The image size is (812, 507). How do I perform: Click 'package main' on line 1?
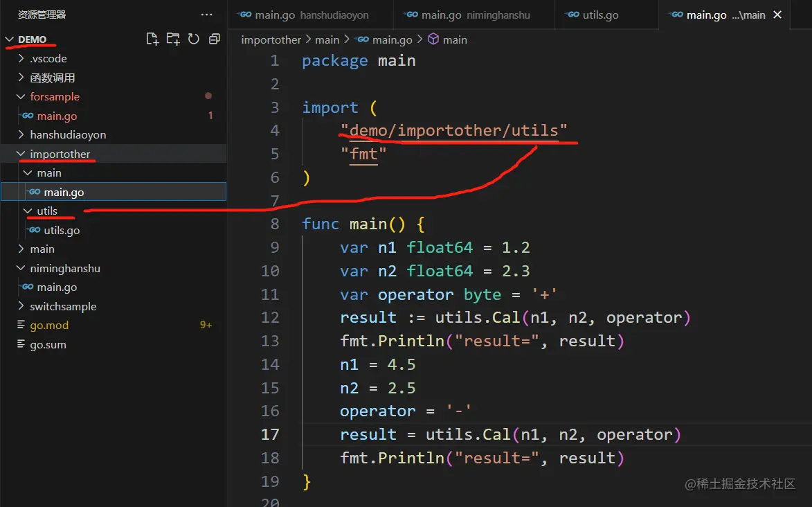click(x=359, y=61)
